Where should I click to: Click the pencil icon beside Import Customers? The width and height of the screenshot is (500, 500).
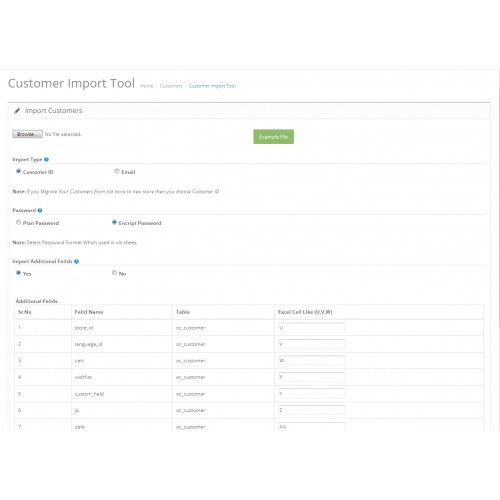tap(17, 111)
